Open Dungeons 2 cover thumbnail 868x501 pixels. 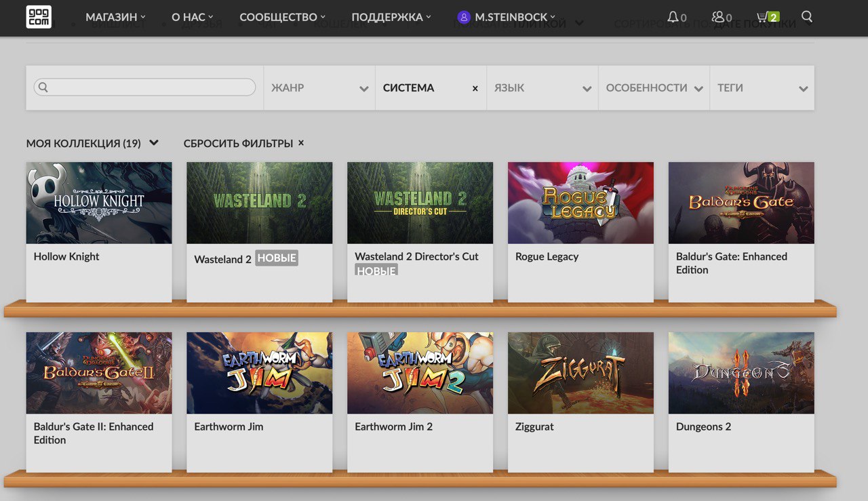(742, 373)
